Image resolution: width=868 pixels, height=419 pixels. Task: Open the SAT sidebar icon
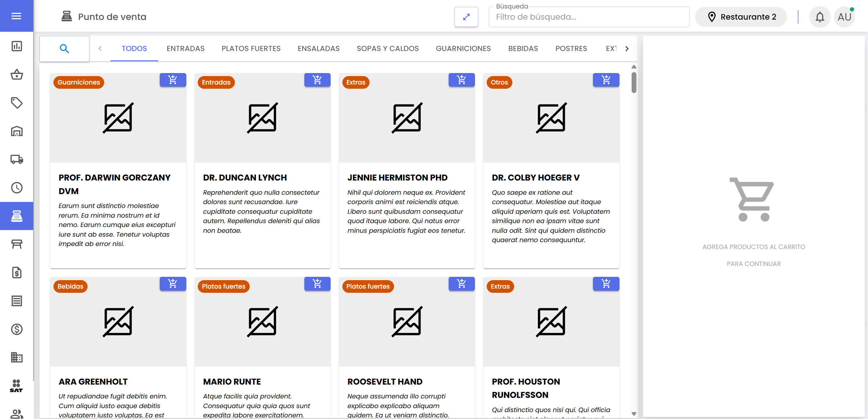pyautogui.click(x=16, y=386)
